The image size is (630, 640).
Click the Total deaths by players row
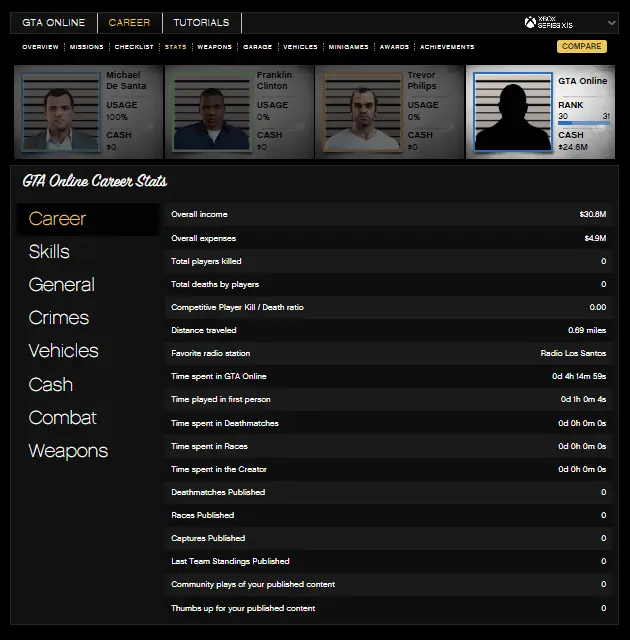pyautogui.click(x=389, y=284)
